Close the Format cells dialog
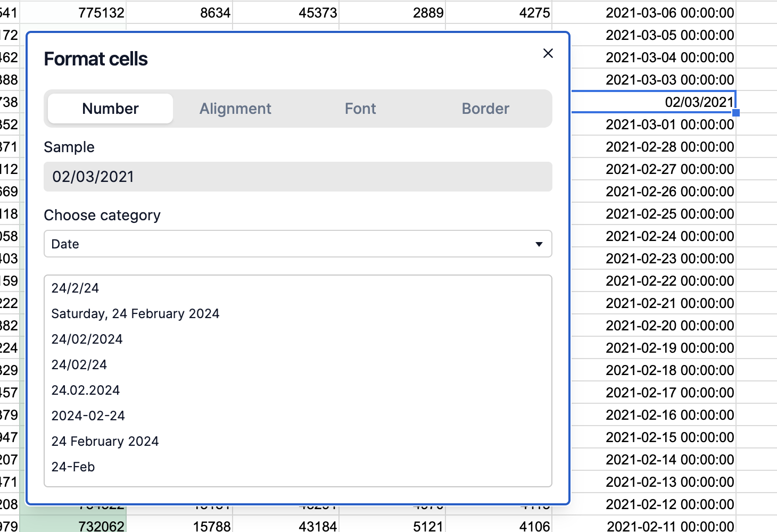Image resolution: width=777 pixels, height=532 pixels. (x=548, y=53)
